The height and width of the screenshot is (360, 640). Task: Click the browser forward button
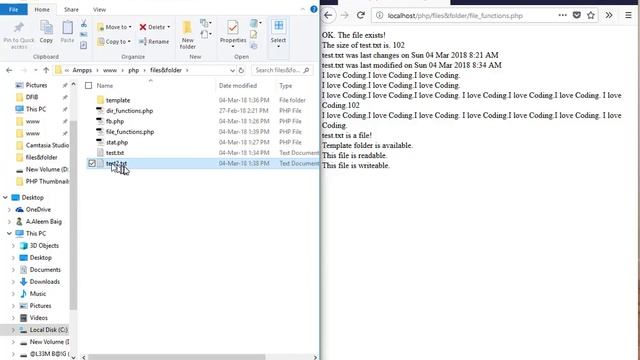[345, 16]
